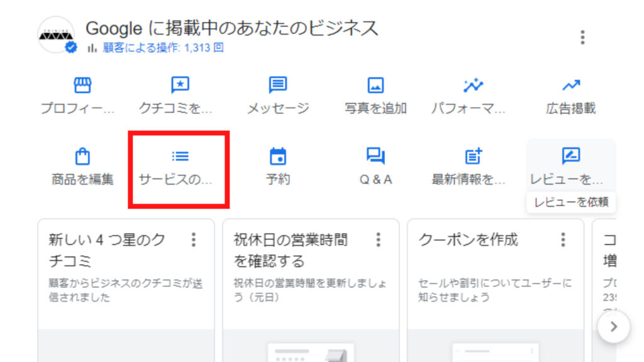Click the business logo avatar

pyautogui.click(x=56, y=35)
